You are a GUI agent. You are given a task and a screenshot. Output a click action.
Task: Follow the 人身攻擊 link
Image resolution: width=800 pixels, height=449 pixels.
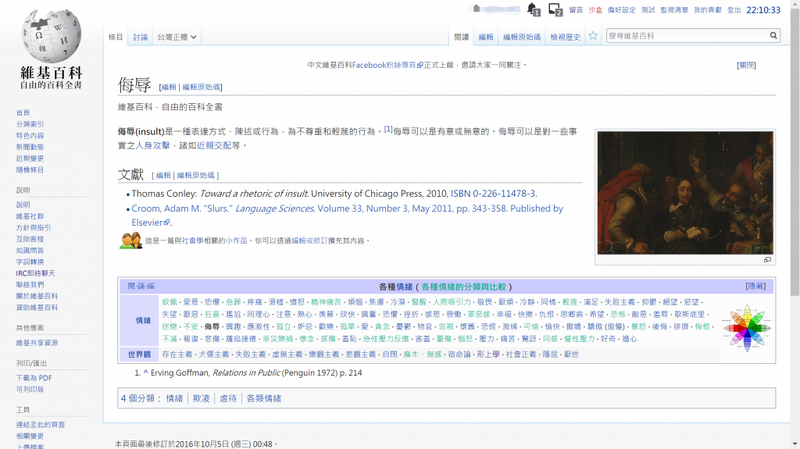152,145
